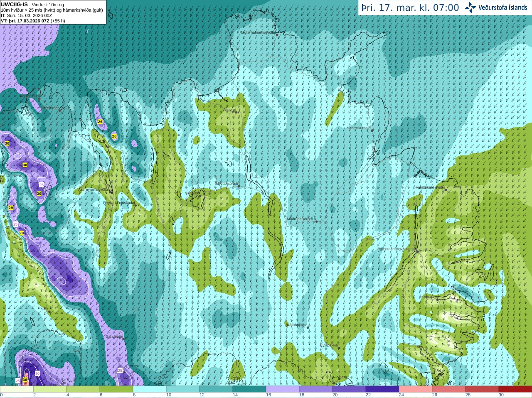Click the yellow 28 gust marker
Viewport: 532px width, 398px height.
(22, 233)
